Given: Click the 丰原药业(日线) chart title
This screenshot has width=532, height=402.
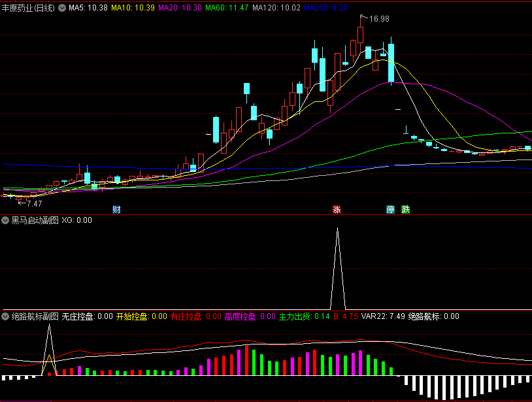Looking at the screenshot, I should click(x=28, y=8).
